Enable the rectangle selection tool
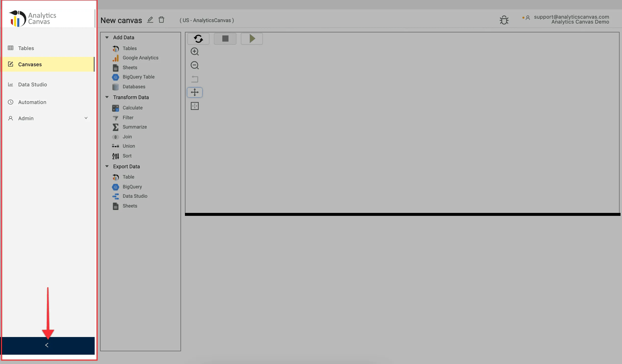Viewport: 622px width, 364px height. [x=195, y=106]
